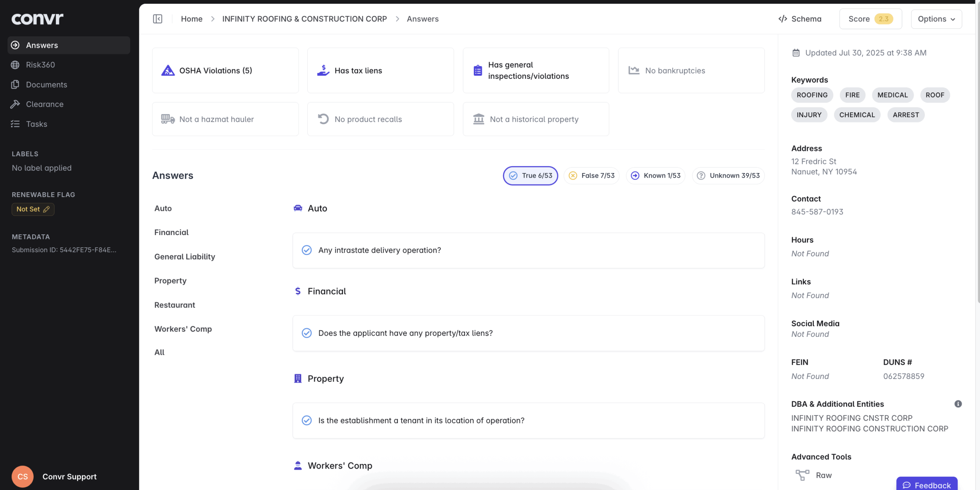Click the check icon for tenant location question
Viewport: 980px width, 490px height.
[x=307, y=420]
